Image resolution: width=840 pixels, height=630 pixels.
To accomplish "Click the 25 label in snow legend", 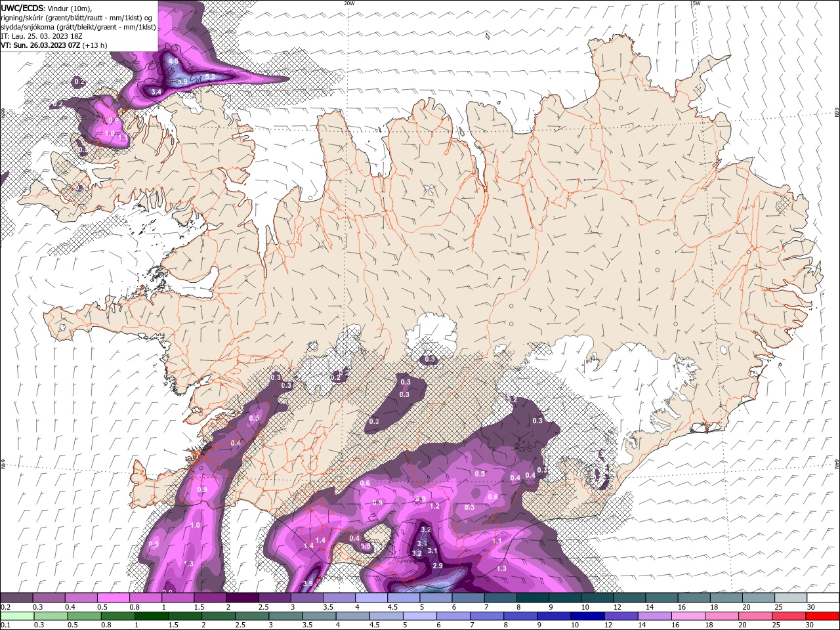I will (x=779, y=607).
